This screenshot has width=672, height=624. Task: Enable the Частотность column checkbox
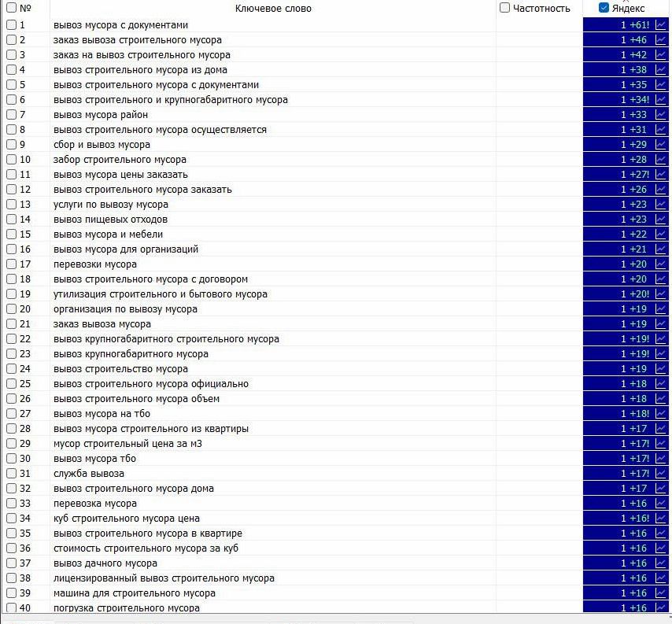click(505, 8)
